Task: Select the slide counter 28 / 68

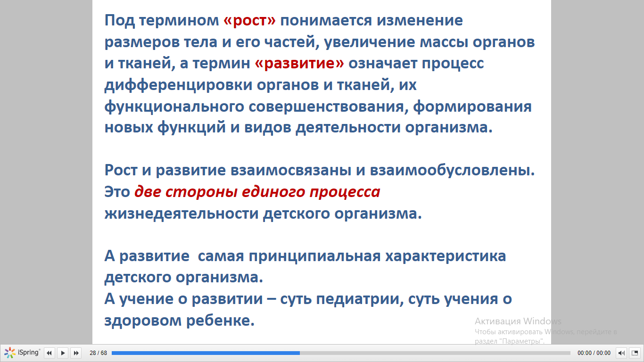Action: click(x=98, y=353)
